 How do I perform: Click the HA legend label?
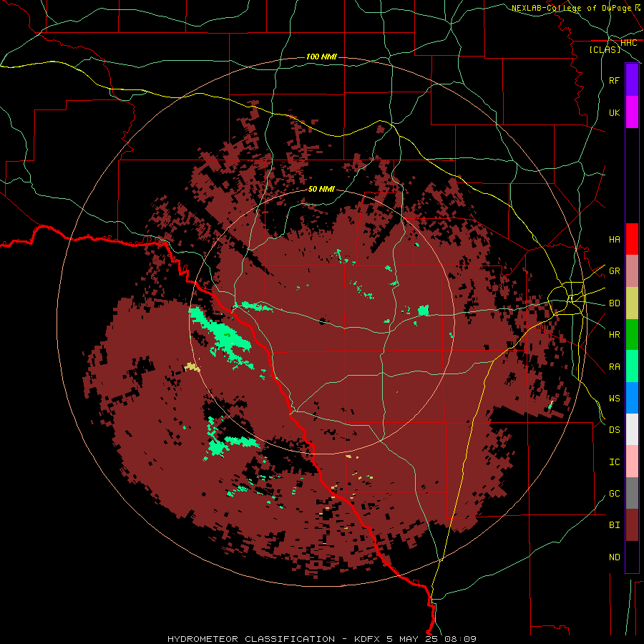tap(614, 240)
